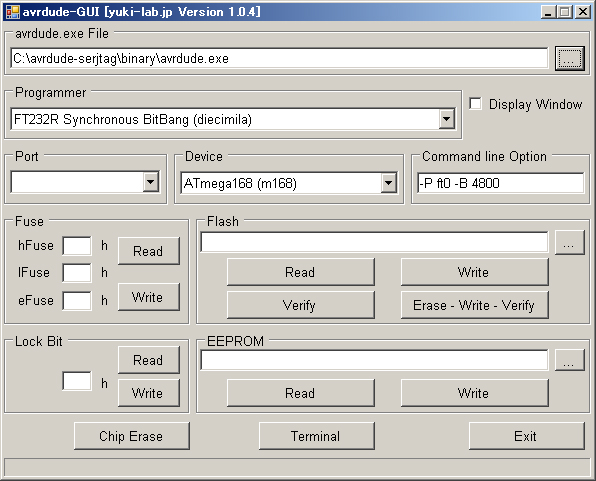This screenshot has width=596, height=481.
Task: Click Flash Erase - Write - Verify button
Action: 474,305
